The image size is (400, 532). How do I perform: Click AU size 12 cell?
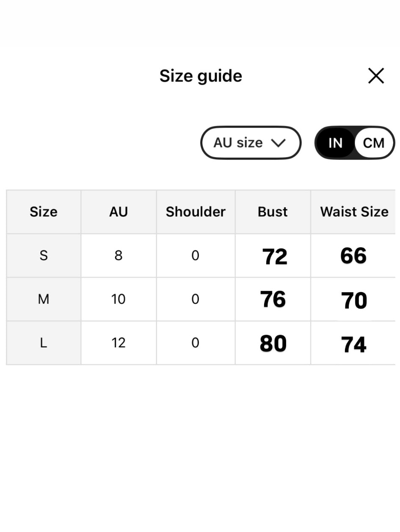pyautogui.click(x=119, y=343)
